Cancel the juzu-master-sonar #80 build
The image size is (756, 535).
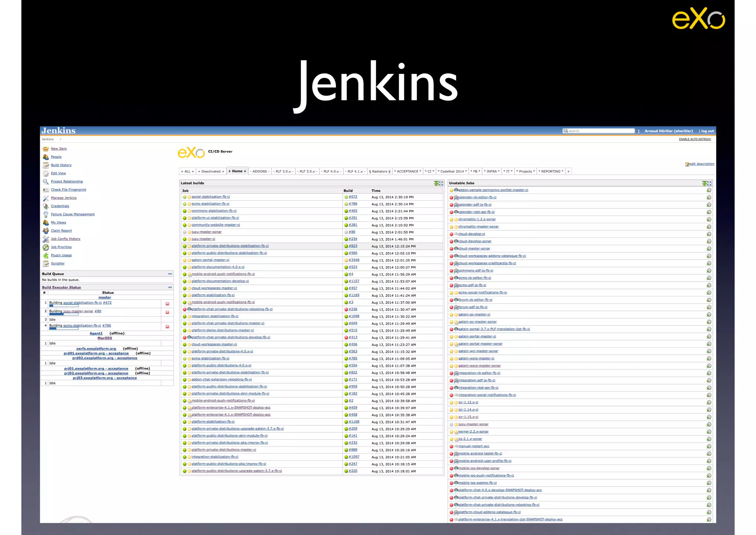click(167, 312)
